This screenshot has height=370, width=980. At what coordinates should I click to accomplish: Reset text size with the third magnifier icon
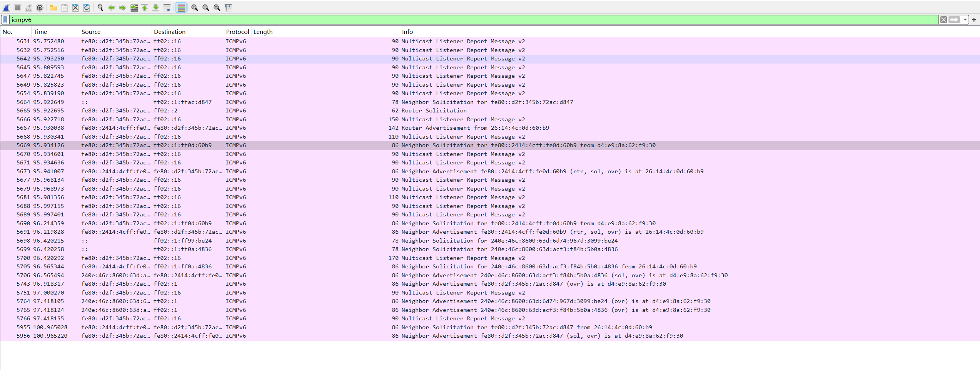pos(217,8)
